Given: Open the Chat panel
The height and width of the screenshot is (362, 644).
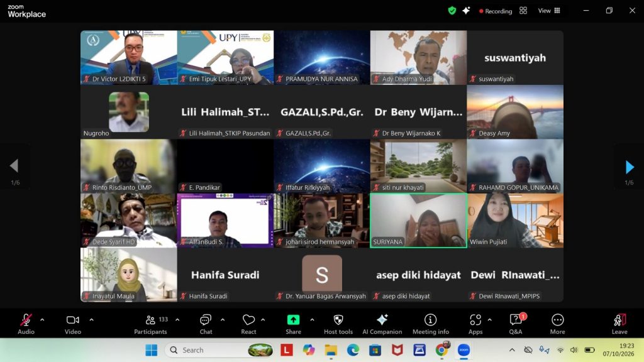Looking at the screenshot, I should coord(206,324).
